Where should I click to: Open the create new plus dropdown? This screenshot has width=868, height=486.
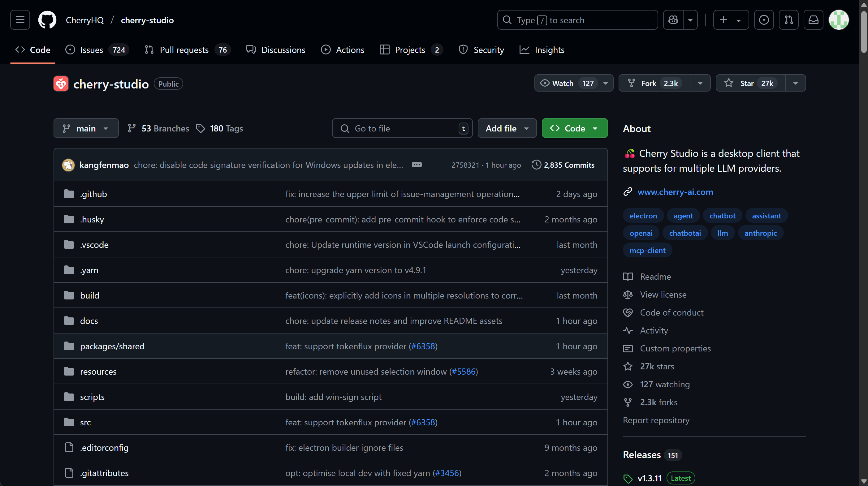(x=731, y=20)
